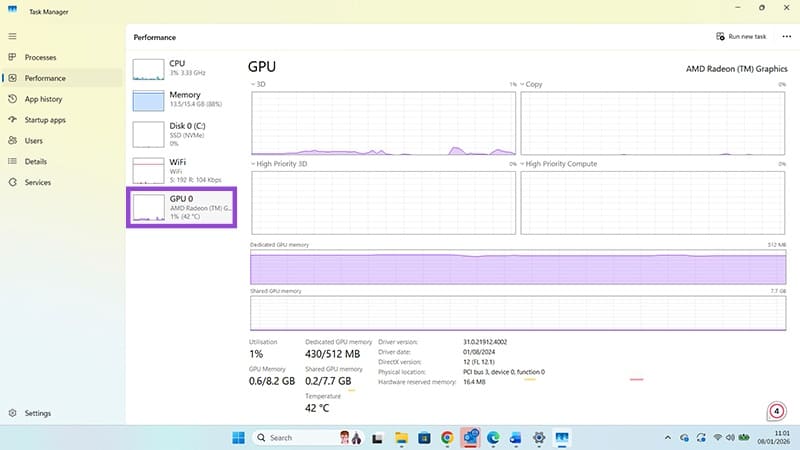Open the three-dot more options menu

(x=786, y=36)
